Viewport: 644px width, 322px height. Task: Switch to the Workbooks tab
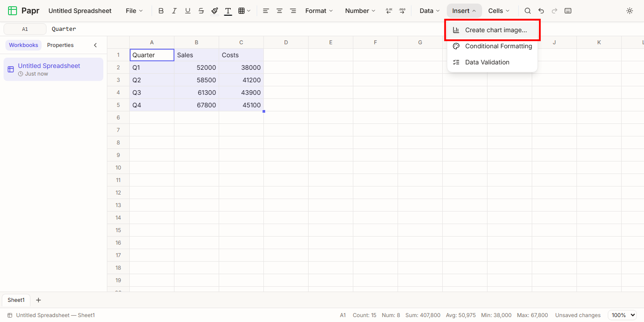pos(23,45)
